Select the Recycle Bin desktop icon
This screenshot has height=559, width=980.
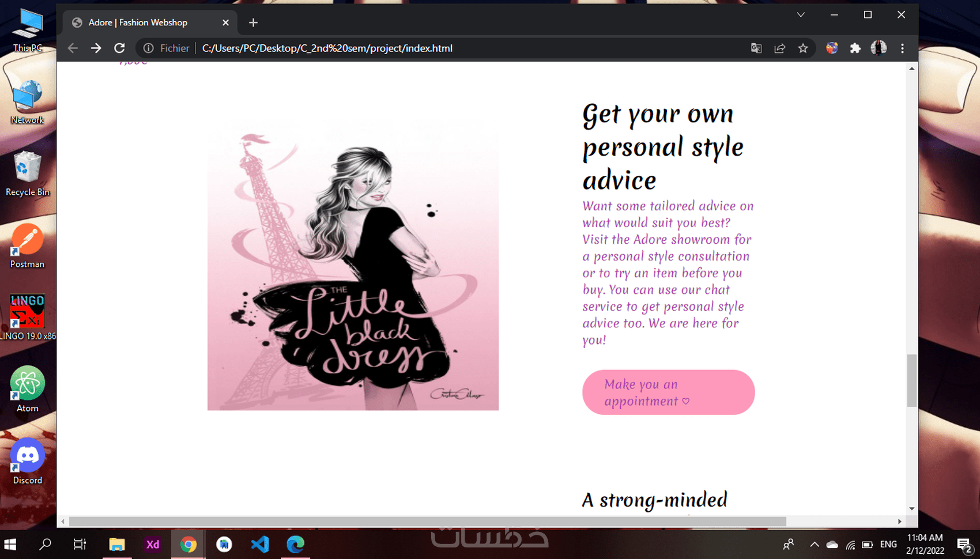tap(27, 175)
